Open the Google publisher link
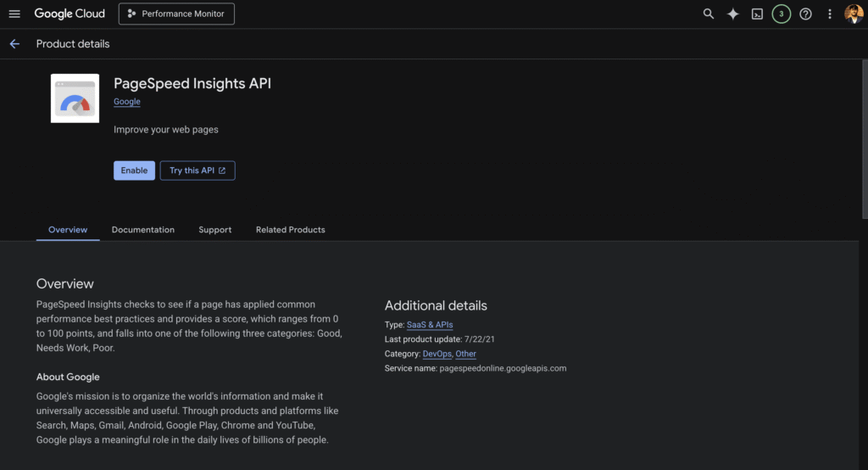This screenshot has height=470, width=868. point(127,102)
